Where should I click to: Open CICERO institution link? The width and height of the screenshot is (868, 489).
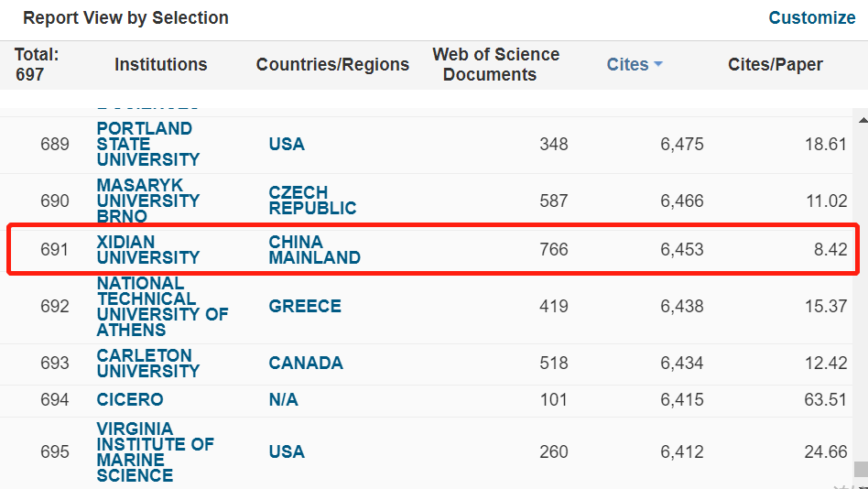click(130, 399)
